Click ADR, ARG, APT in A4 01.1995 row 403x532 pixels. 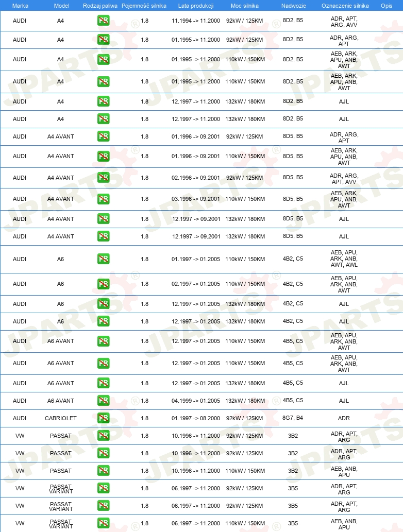tap(344, 41)
